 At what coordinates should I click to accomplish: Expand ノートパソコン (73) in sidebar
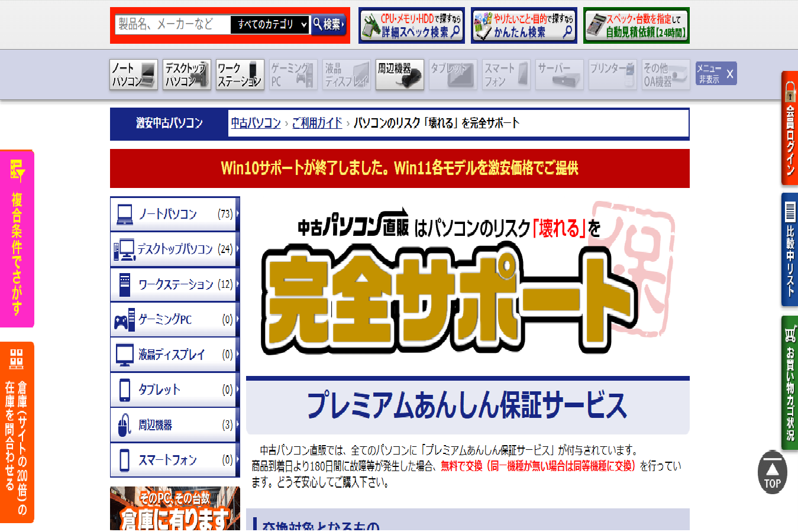[175, 214]
